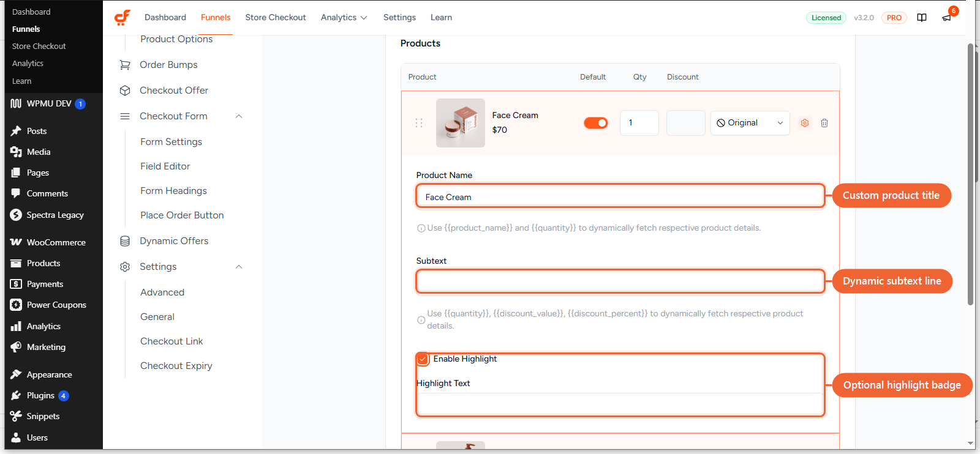Uncheck the Enable Highlight checkbox
Image resolution: width=980 pixels, height=454 pixels.
pos(423,359)
